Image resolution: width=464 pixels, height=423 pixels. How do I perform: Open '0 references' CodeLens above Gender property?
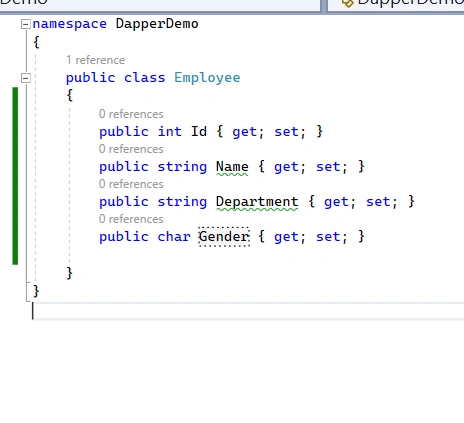(131, 219)
